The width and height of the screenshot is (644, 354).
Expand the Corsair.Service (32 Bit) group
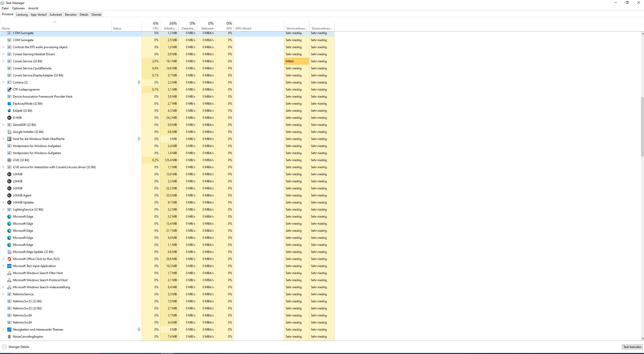3,61
